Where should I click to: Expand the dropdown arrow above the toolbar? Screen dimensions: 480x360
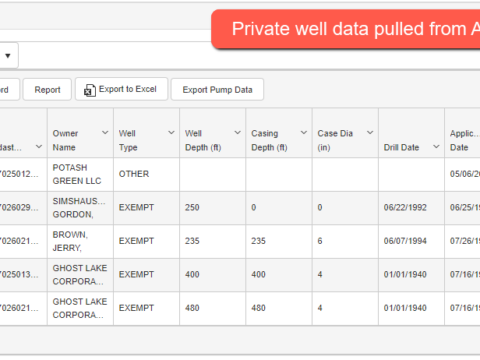[x=8, y=56]
